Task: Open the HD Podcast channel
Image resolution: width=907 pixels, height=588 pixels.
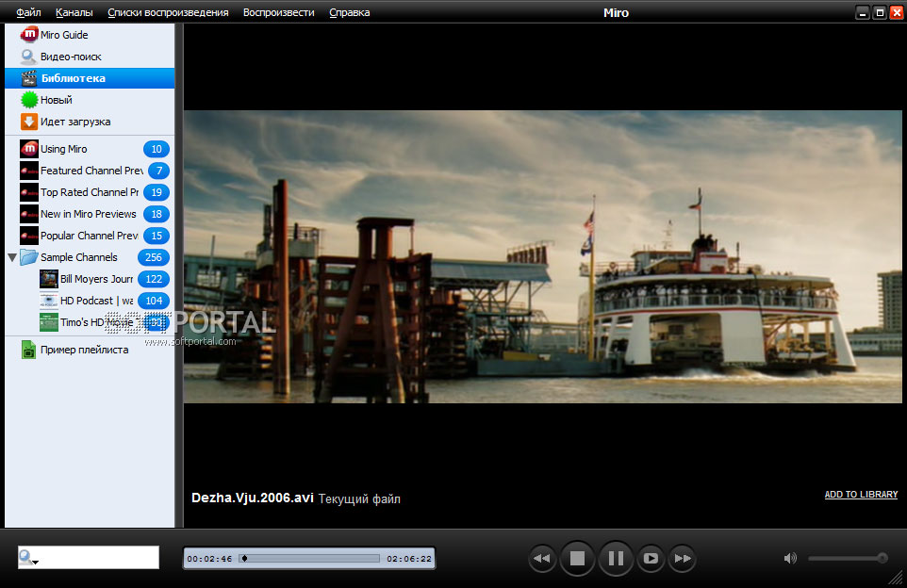Action: click(90, 301)
